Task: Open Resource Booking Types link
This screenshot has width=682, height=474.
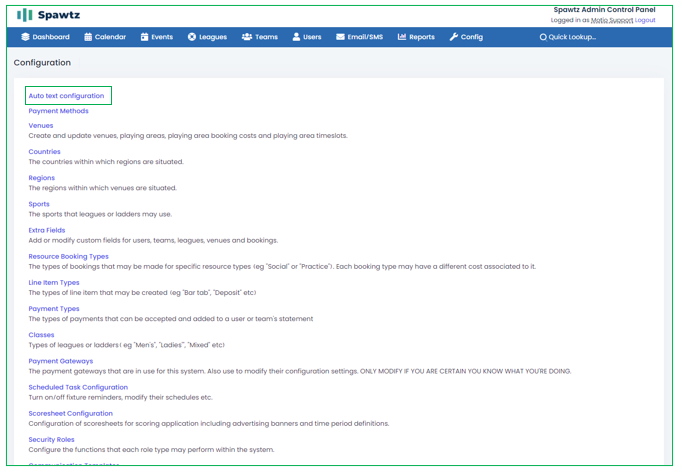Action: point(68,256)
